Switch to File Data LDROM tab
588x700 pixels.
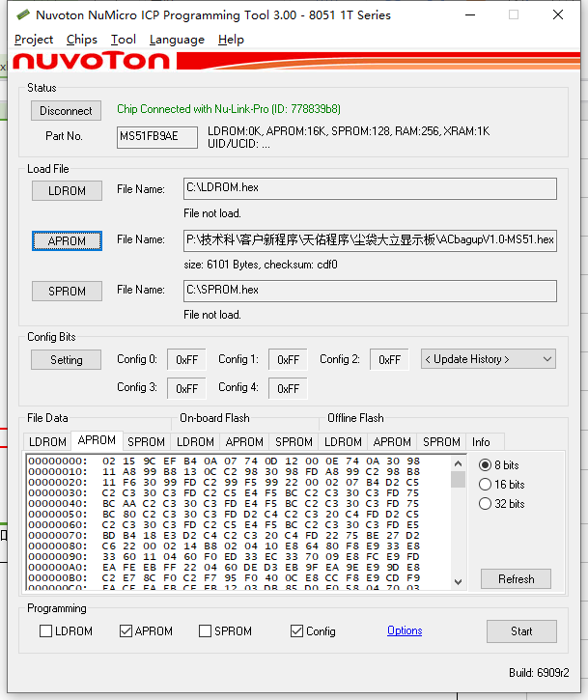47,442
